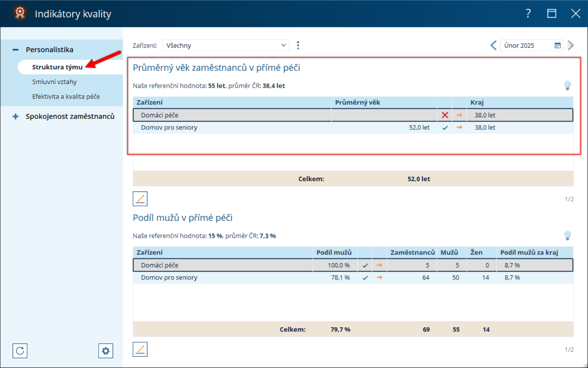The width and height of the screenshot is (588, 368).
Task: Click the 100,0 % value for Domácí péče
Action: (x=339, y=265)
